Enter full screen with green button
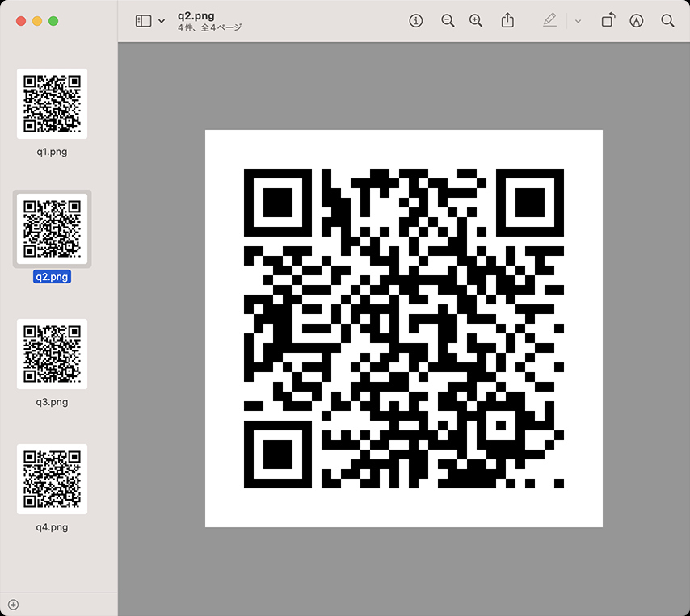This screenshot has width=690, height=616. pos(53,21)
